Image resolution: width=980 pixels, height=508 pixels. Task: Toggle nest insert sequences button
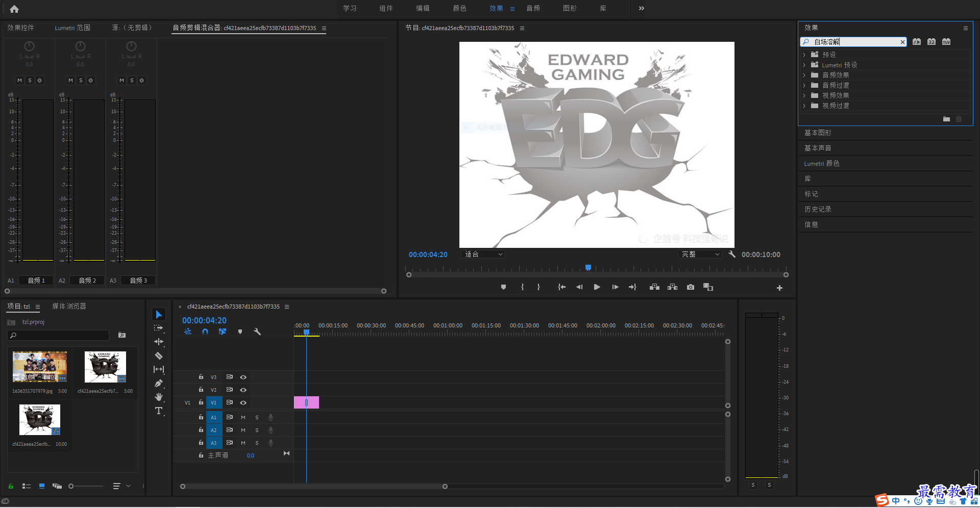[188, 332]
